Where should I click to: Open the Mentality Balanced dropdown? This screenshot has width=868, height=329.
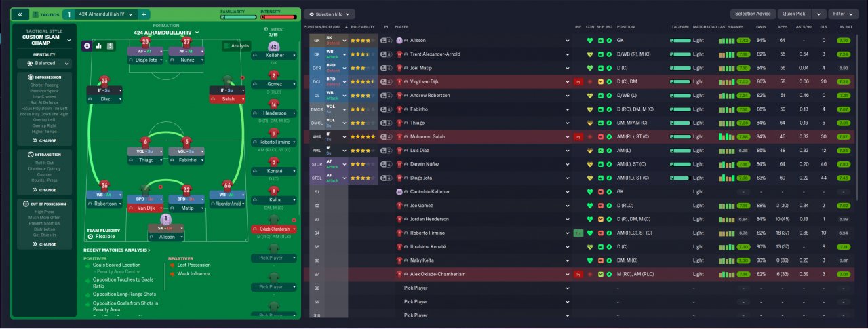coord(44,63)
